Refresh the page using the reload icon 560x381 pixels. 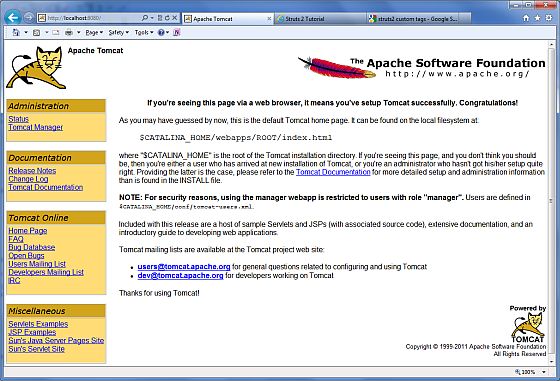point(167,17)
